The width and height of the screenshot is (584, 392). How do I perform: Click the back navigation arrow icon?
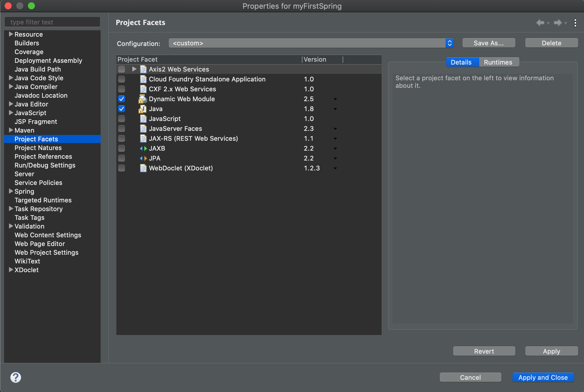point(540,23)
